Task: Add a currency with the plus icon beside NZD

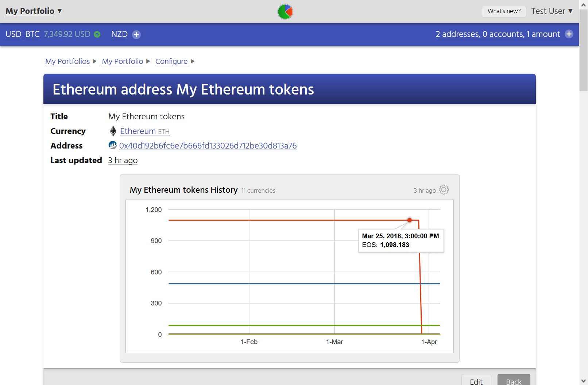Action: coord(136,35)
